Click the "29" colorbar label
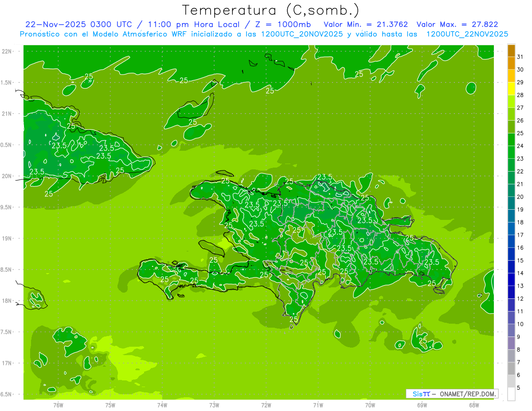Screen dimensions: 532x411 coord(520,82)
